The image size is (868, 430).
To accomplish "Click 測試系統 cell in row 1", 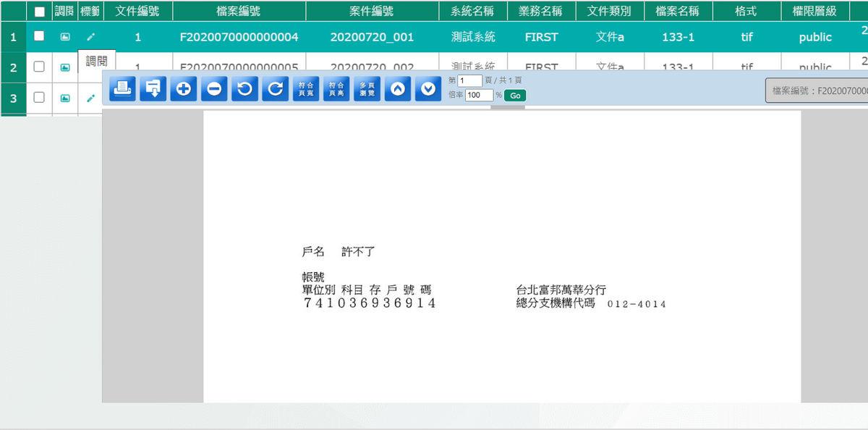I will (472, 37).
